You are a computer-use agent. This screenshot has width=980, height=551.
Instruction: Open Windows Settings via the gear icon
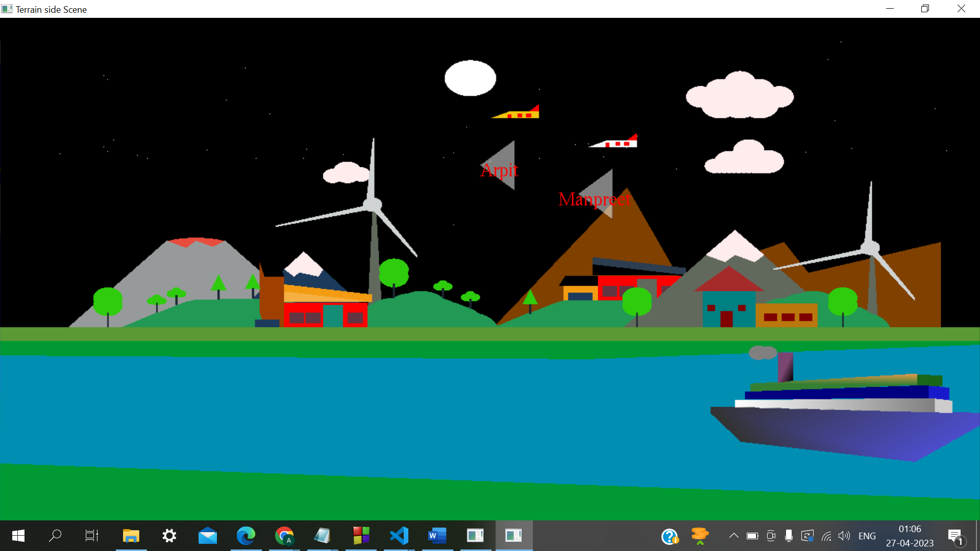[169, 536]
